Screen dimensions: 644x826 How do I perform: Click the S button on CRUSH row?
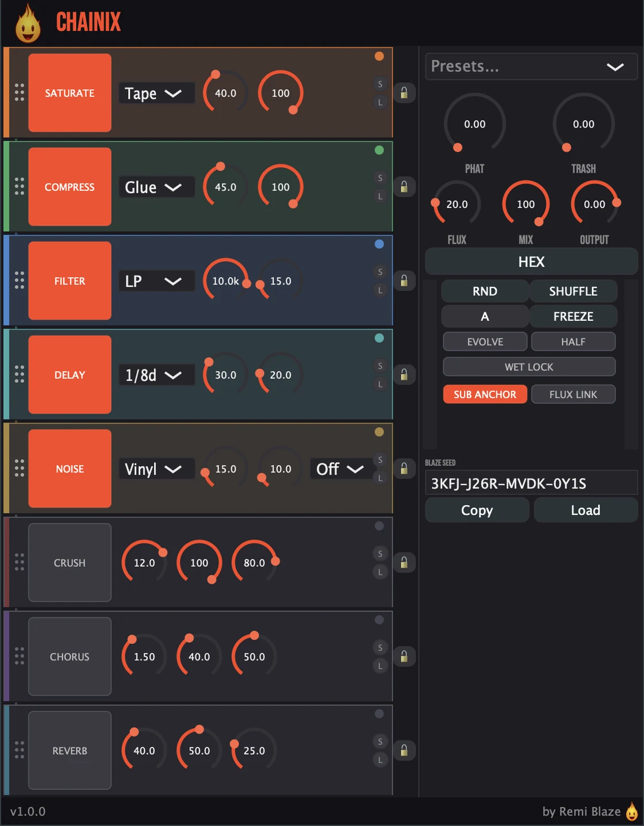(380, 554)
